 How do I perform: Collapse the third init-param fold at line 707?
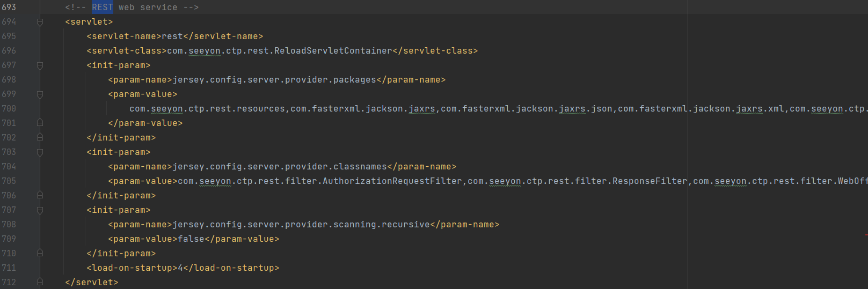click(40, 210)
